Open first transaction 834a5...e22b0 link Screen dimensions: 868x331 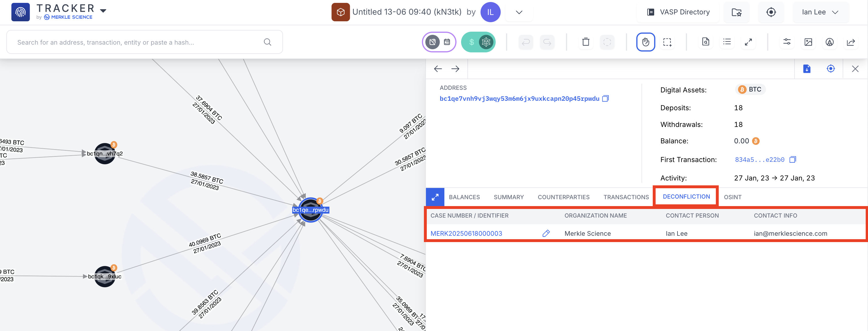[760, 160]
